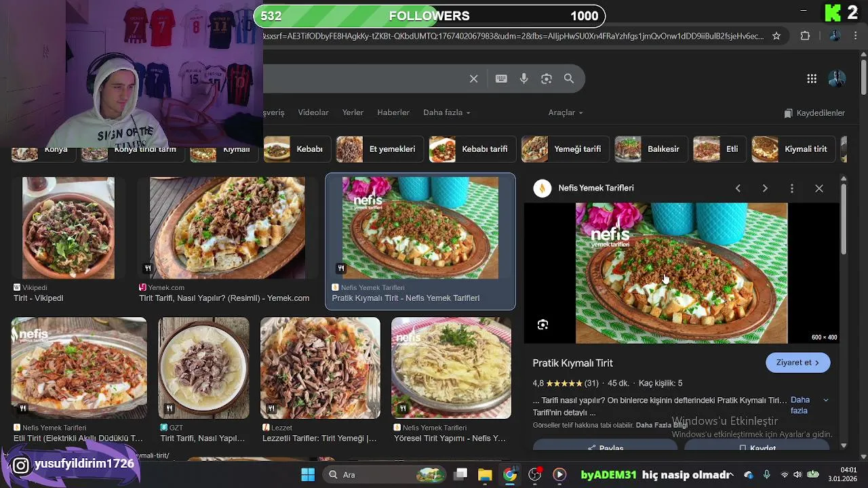
Task: Go to previous image in preview panel
Action: click(738, 188)
